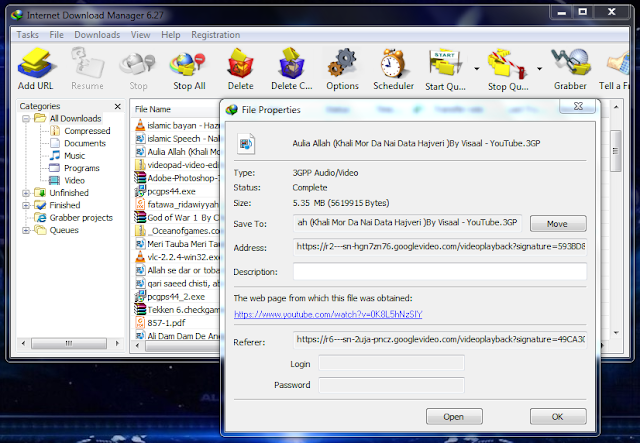Select the 857-1.pdf download row
Screen dimensions: 640x443
point(177,323)
